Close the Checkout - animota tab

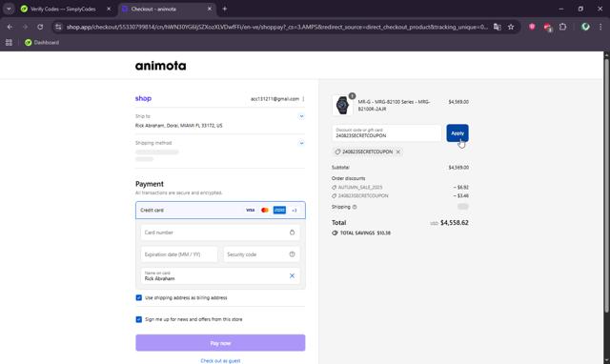click(x=210, y=9)
